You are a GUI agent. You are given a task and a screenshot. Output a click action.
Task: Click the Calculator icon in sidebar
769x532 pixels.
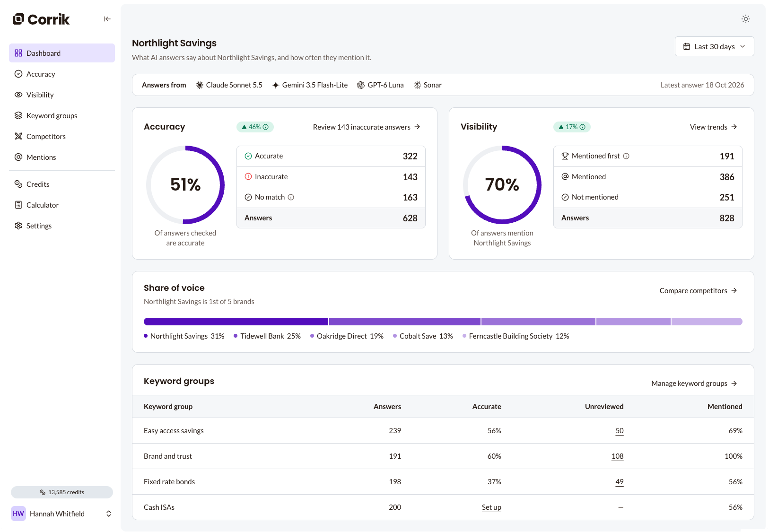click(18, 205)
